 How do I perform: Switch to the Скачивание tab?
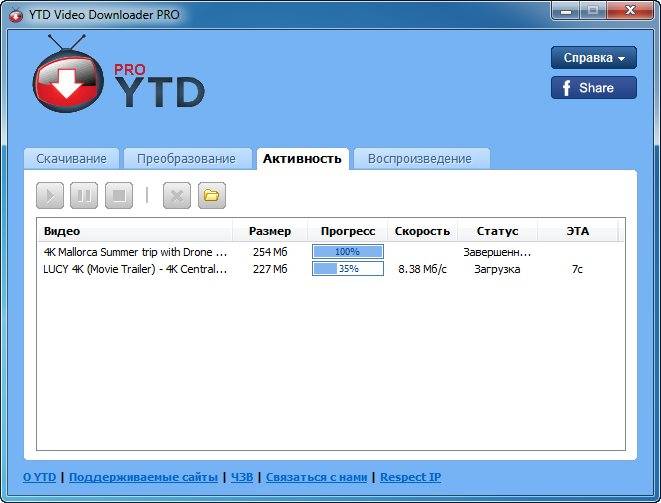coord(71,159)
